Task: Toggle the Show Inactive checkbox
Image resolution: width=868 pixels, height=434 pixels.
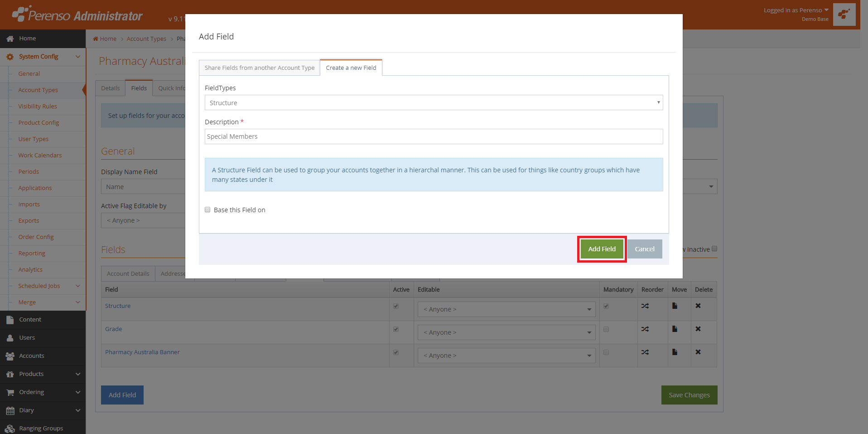Action: 714,249
